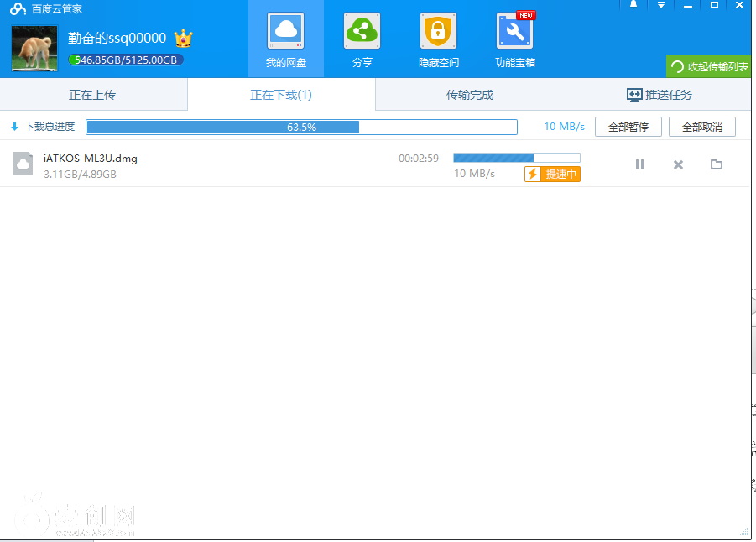
Task: Collapse list with 收起传输列表
Action: point(709,66)
